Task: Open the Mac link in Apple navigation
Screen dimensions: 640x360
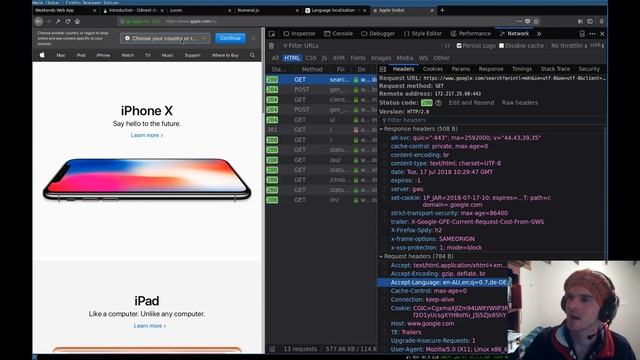Action: click(x=61, y=55)
